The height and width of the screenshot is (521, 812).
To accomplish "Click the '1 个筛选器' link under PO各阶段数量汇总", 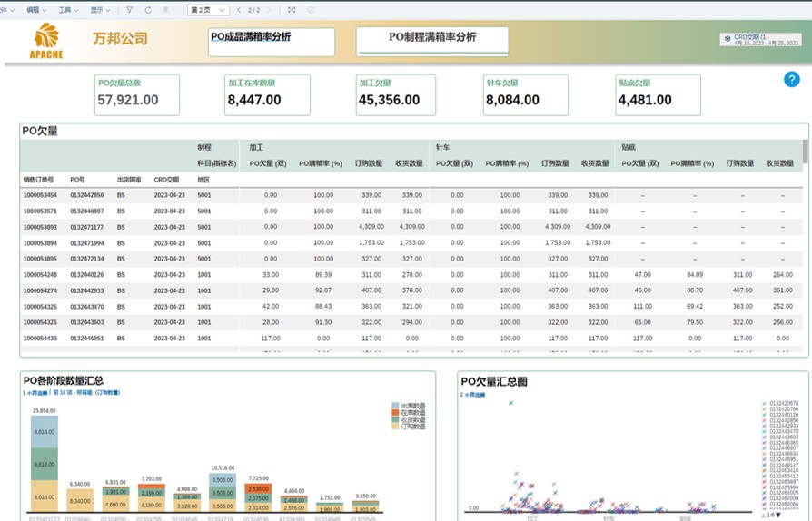I will (x=35, y=393).
